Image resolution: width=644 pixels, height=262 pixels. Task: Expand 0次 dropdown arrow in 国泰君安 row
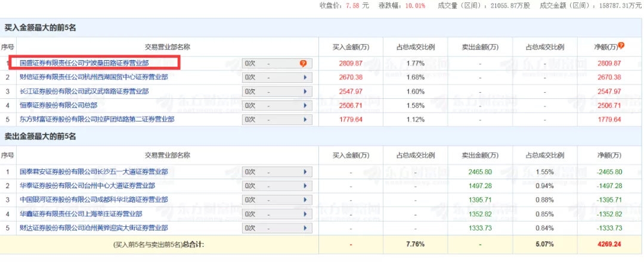[305, 172]
